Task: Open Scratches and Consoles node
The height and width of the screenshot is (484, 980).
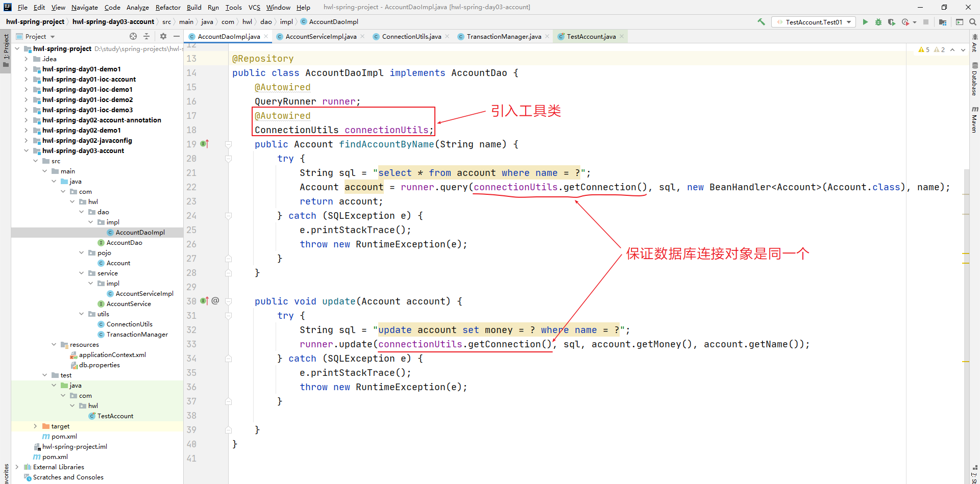Action: [x=68, y=477]
